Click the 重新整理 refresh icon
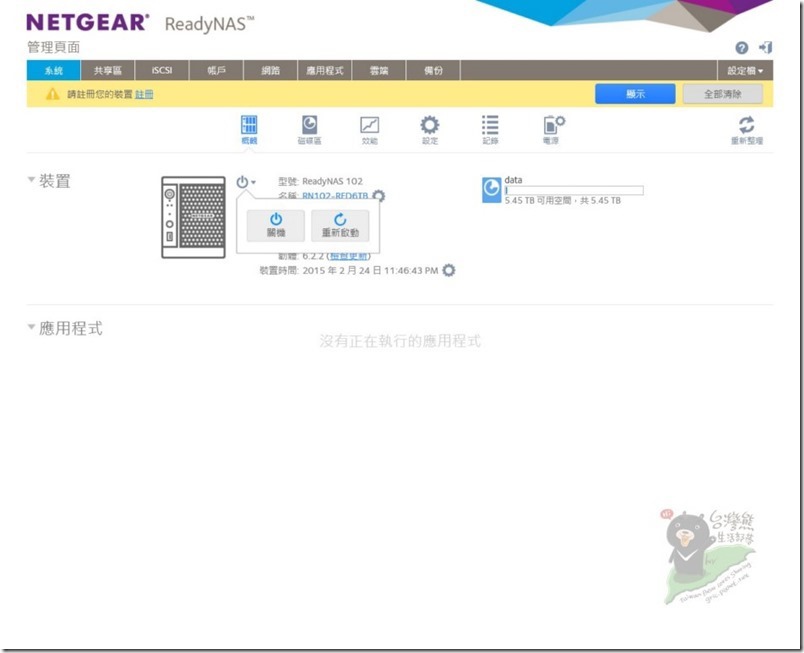This screenshot has width=804, height=653. coord(747,129)
